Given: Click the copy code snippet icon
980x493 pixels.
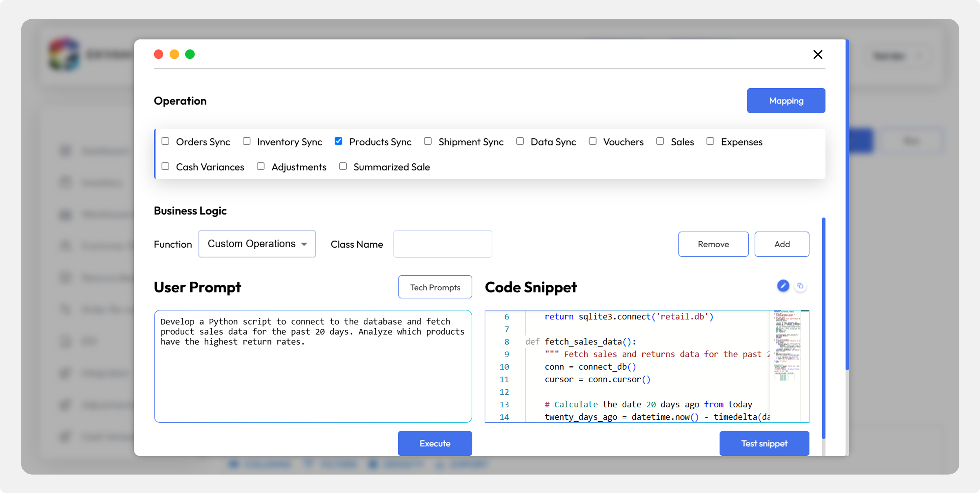Looking at the screenshot, I should [x=800, y=286].
